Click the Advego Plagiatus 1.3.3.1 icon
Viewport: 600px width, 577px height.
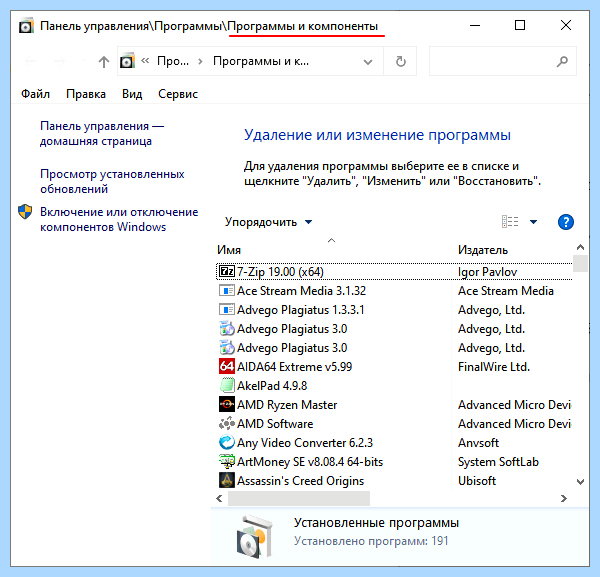point(227,310)
